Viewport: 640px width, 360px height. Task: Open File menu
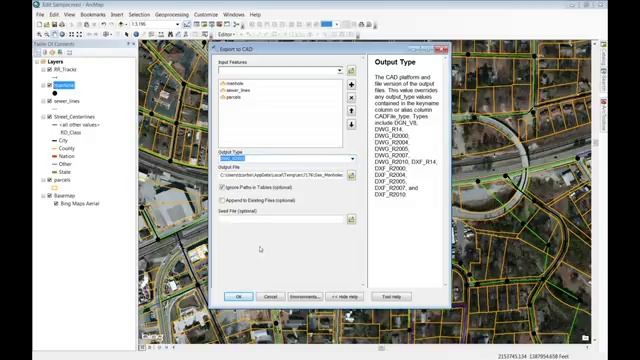click(40, 15)
